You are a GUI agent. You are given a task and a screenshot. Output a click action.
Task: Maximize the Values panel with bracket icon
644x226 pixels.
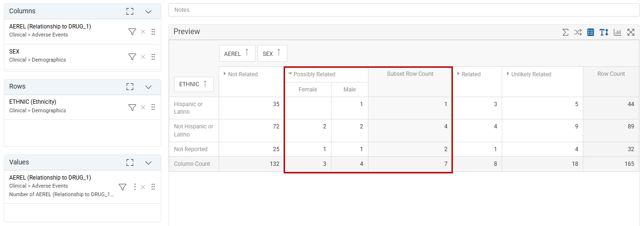coord(130,163)
